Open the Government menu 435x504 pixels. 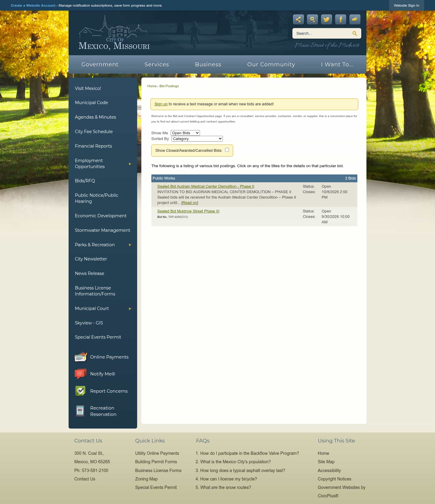point(100,65)
